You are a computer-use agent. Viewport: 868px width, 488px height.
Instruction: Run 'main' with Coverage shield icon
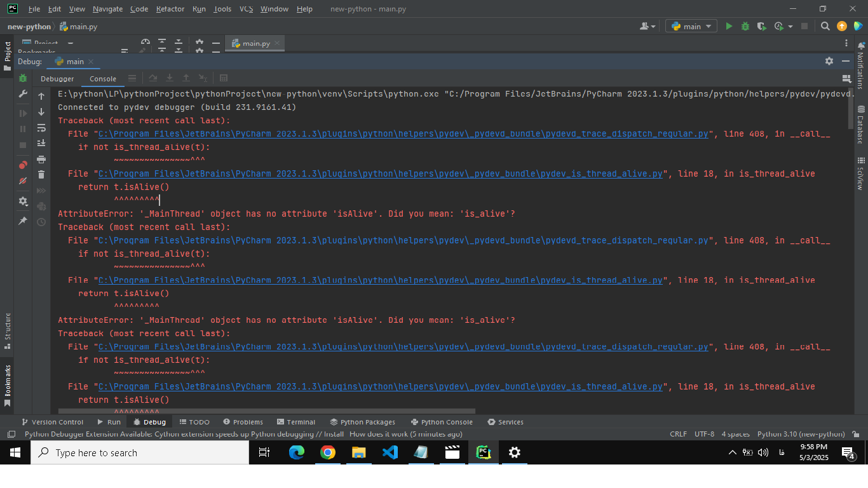point(762,26)
